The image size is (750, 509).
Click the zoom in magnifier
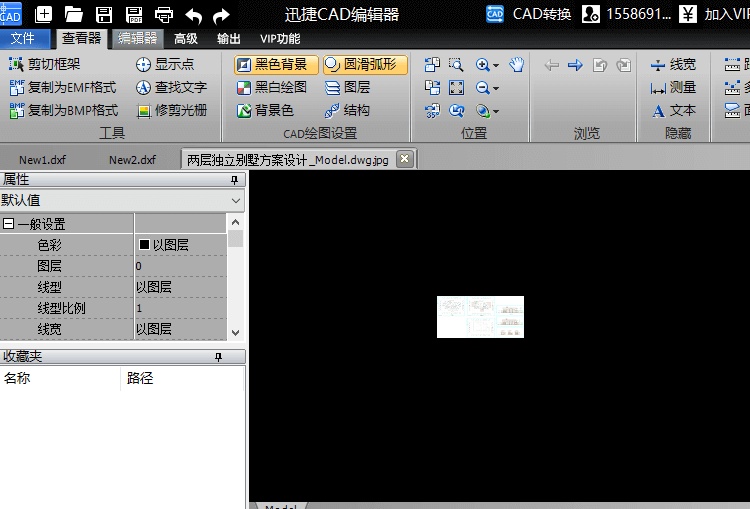point(483,65)
